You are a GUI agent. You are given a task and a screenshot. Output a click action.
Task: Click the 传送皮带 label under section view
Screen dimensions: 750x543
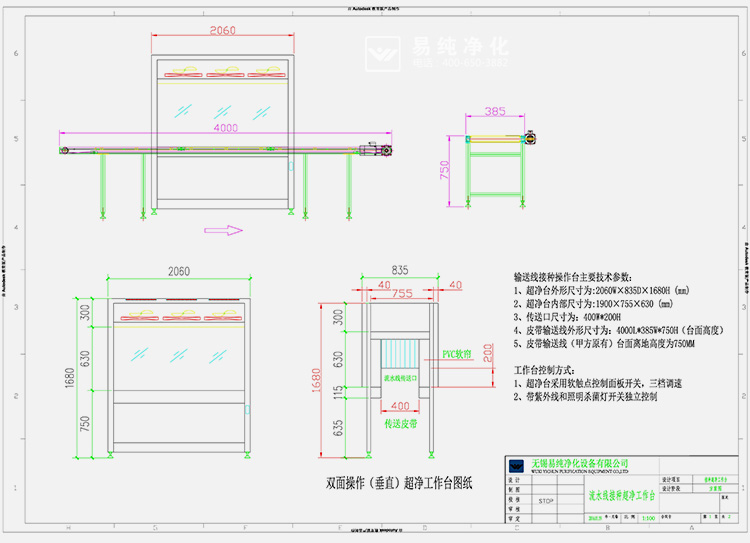(400, 425)
